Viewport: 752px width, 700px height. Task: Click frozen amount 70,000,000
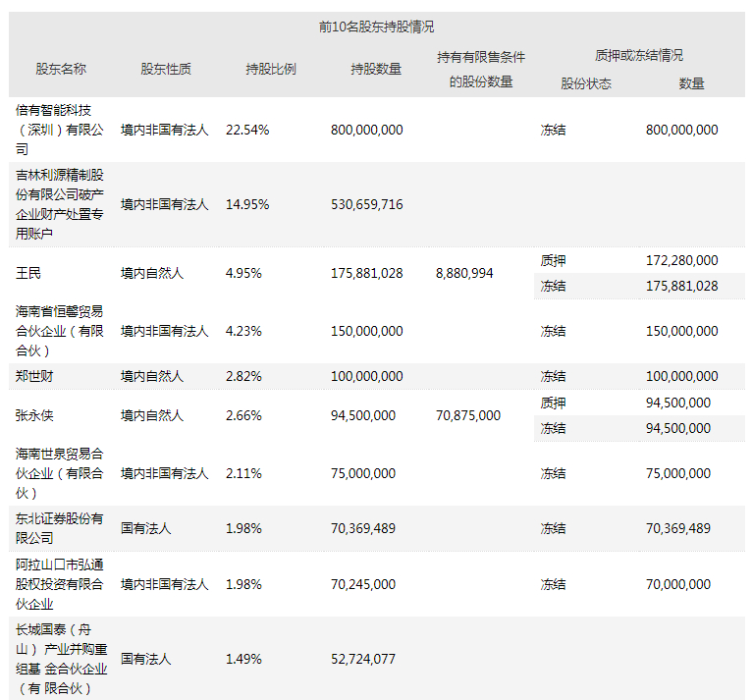678,584
